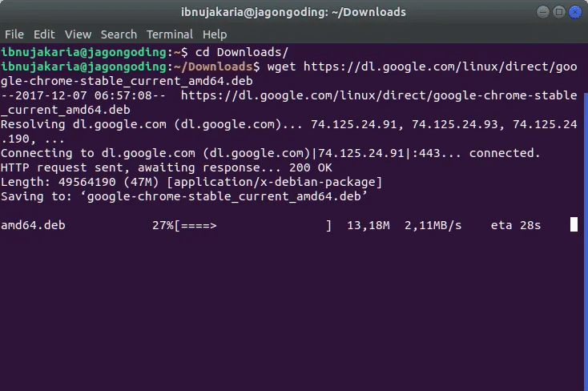Close the terminal window
The height and width of the screenshot is (391, 588).
tap(575, 12)
